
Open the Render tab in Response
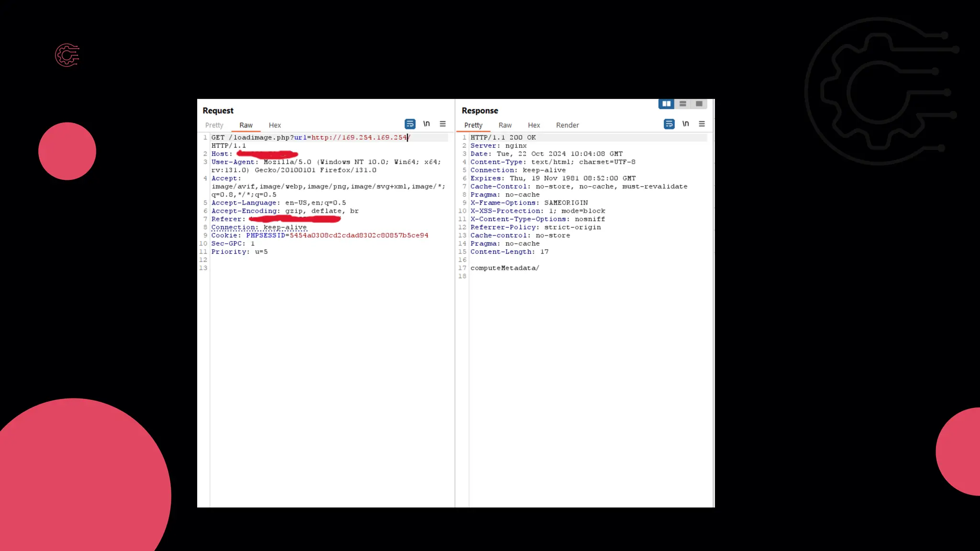(x=568, y=125)
